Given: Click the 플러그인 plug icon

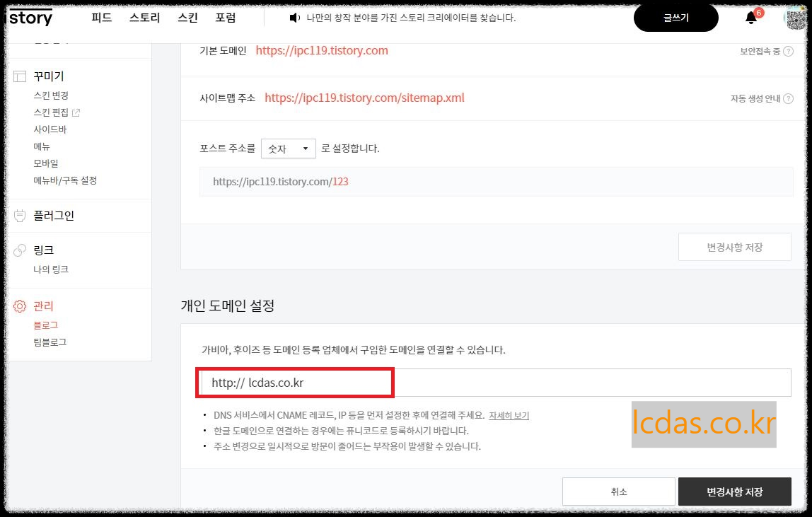Looking at the screenshot, I should (x=20, y=216).
